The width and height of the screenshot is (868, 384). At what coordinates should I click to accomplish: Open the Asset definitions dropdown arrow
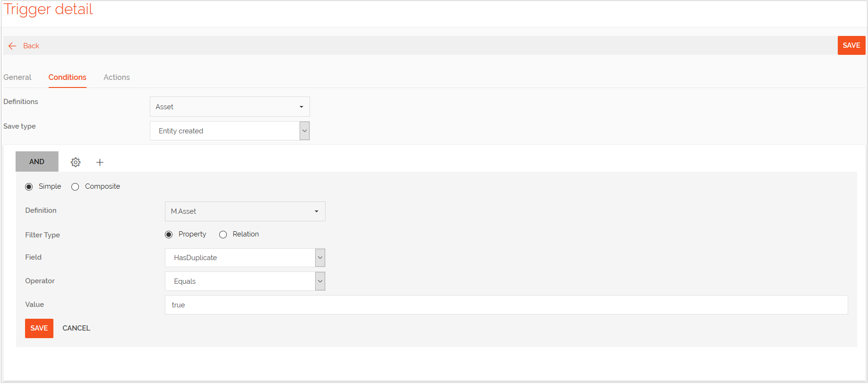[x=301, y=106]
